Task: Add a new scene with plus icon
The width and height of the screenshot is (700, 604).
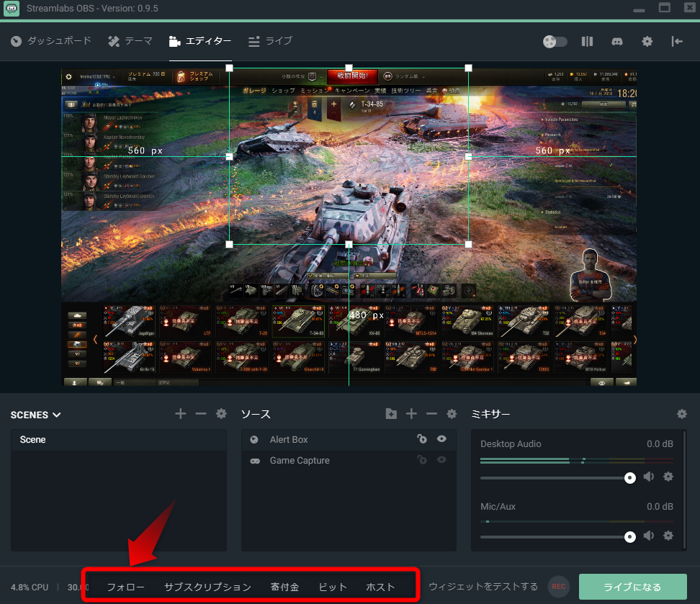Action: [180, 414]
